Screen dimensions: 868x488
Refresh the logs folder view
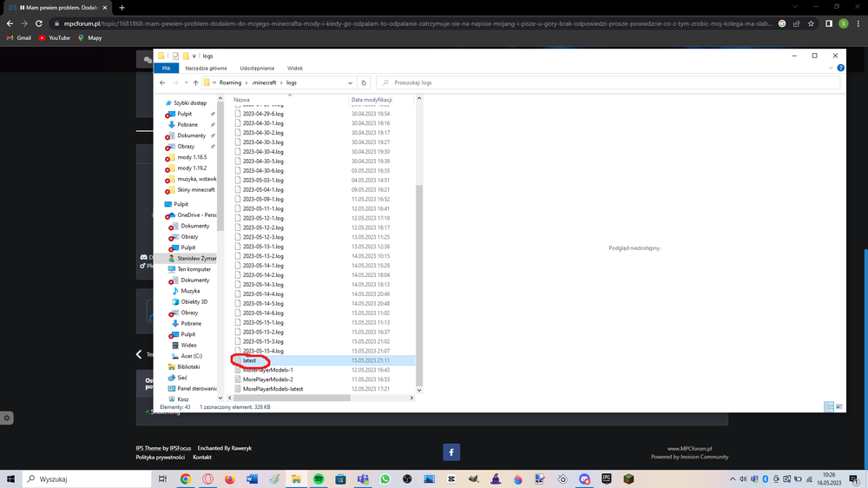tap(364, 82)
